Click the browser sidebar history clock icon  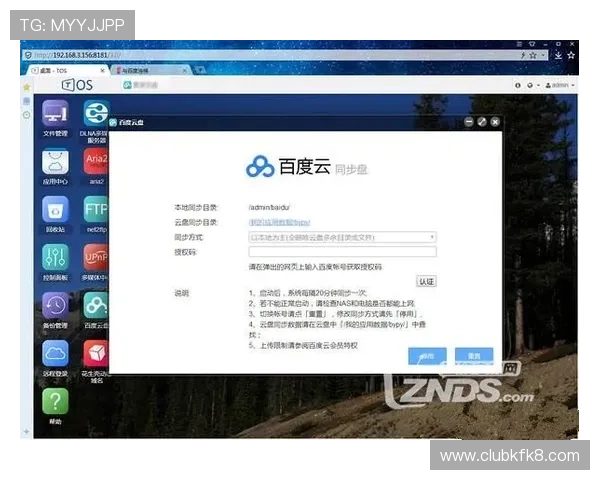(x=26, y=115)
